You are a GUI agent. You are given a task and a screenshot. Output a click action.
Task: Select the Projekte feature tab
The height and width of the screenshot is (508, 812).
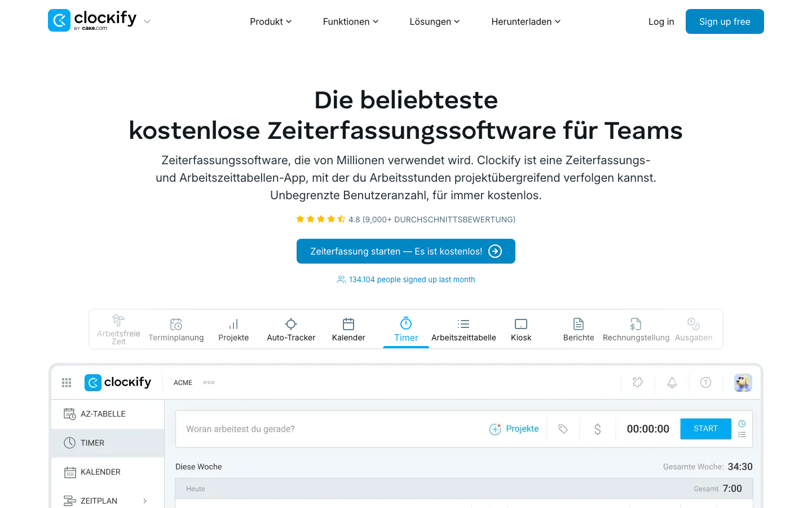pyautogui.click(x=233, y=330)
